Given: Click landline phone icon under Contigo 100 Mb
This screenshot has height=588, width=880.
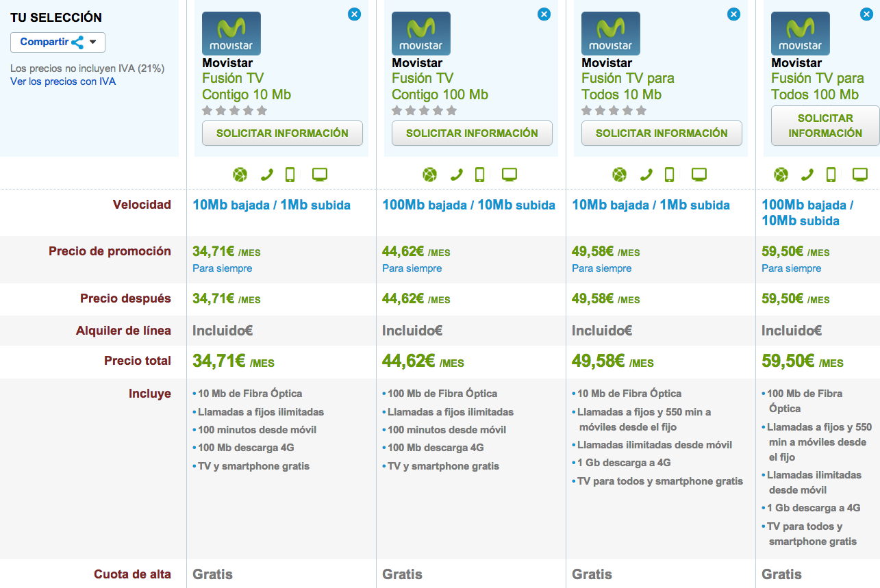Looking at the screenshot, I should [456, 175].
